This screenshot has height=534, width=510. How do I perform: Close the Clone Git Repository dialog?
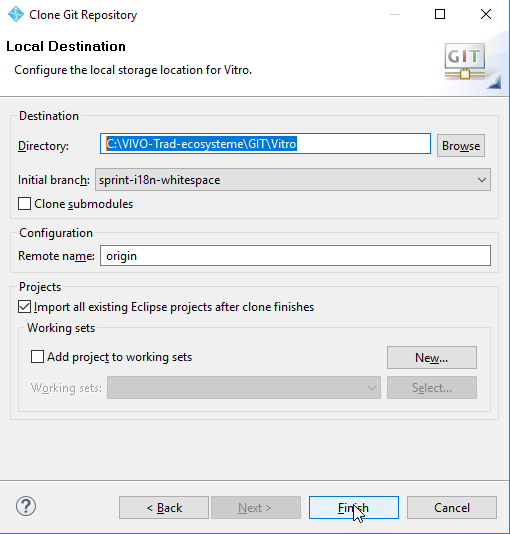coord(486,14)
